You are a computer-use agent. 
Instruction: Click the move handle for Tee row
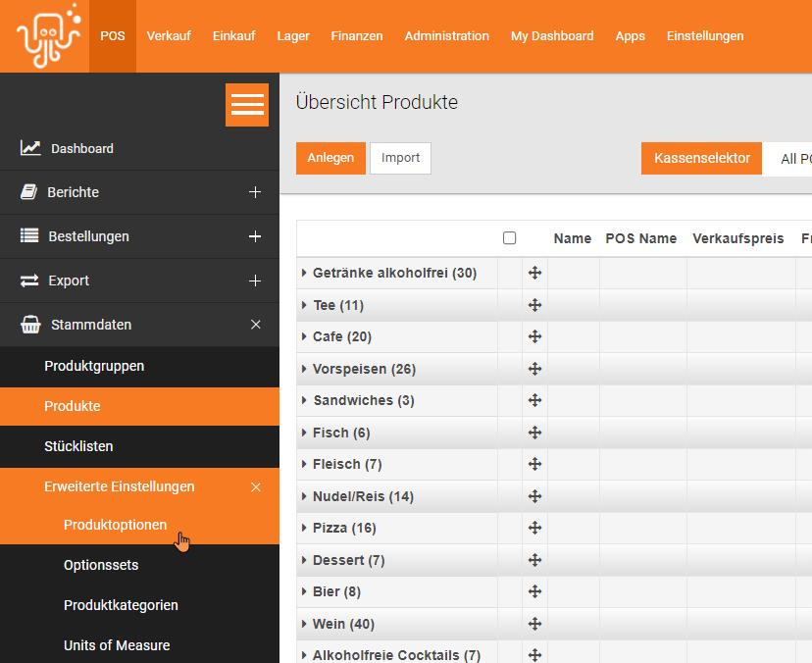click(x=534, y=305)
